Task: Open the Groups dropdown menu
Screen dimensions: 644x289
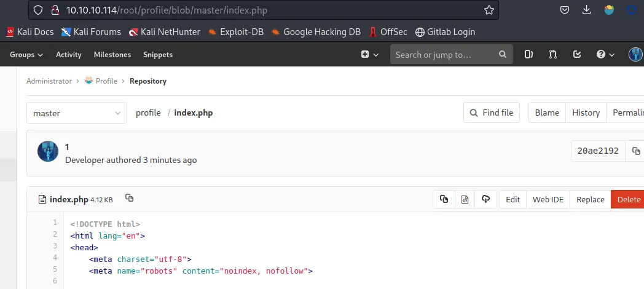Action: pyautogui.click(x=26, y=55)
